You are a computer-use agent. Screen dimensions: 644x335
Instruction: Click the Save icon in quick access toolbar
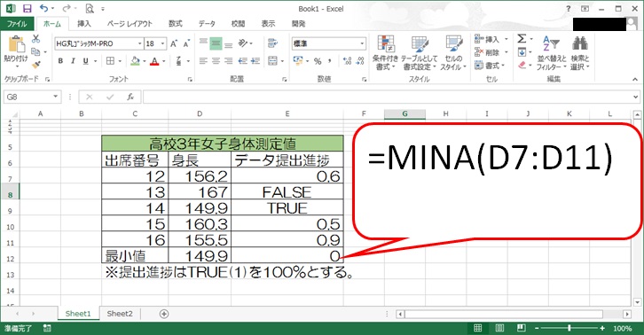coord(27,8)
